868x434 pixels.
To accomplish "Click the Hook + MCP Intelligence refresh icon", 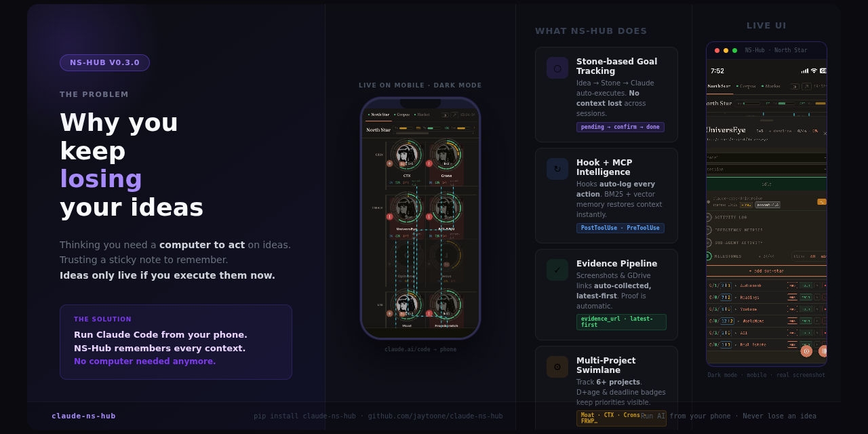I will tap(557, 169).
